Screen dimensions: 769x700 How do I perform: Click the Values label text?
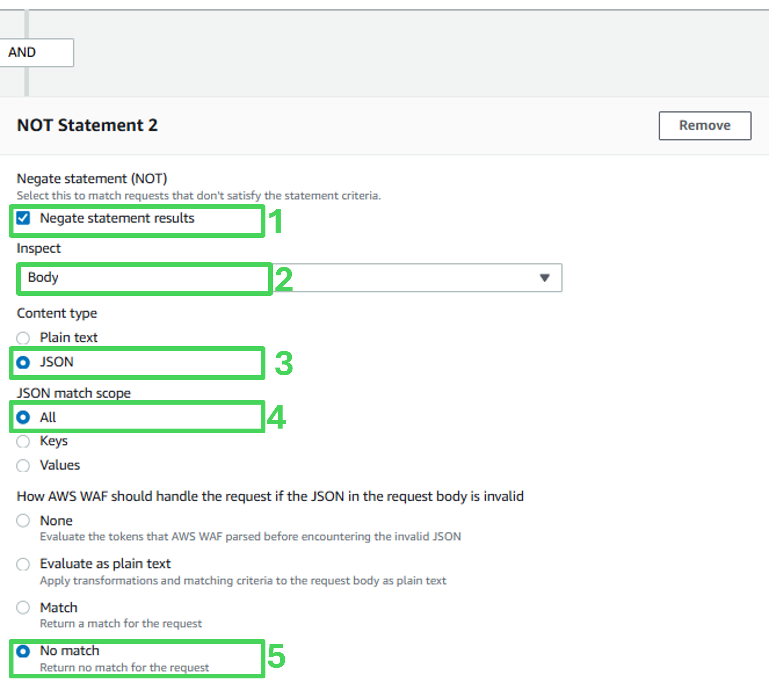click(60, 465)
